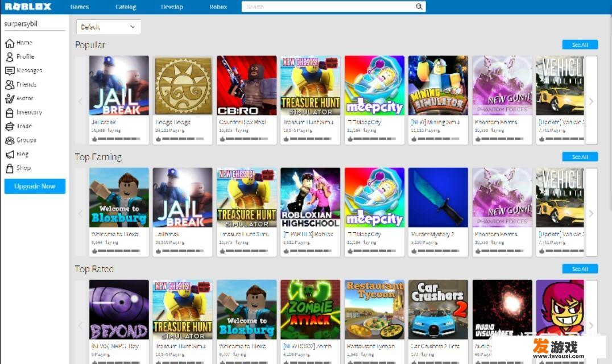Open Car Crushers 2 game thumbnail
This screenshot has width=612, height=364.
pos(439,309)
